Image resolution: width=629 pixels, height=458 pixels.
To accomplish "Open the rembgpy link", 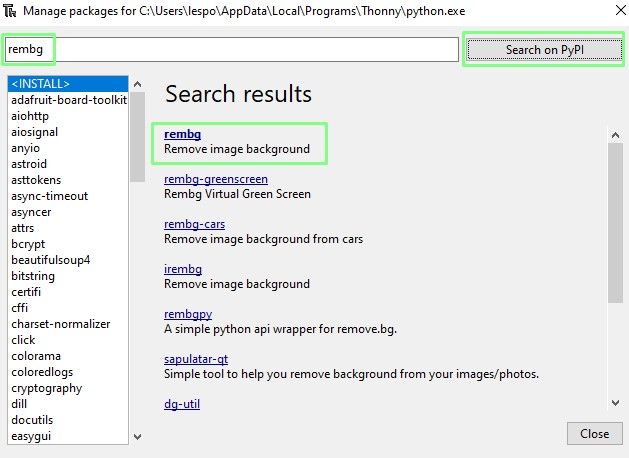I will pyautogui.click(x=188, y=314).
